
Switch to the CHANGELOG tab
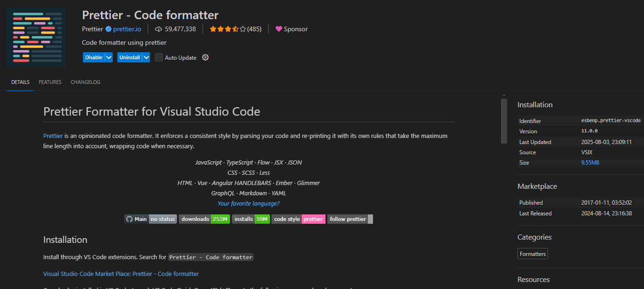[86, 82]
